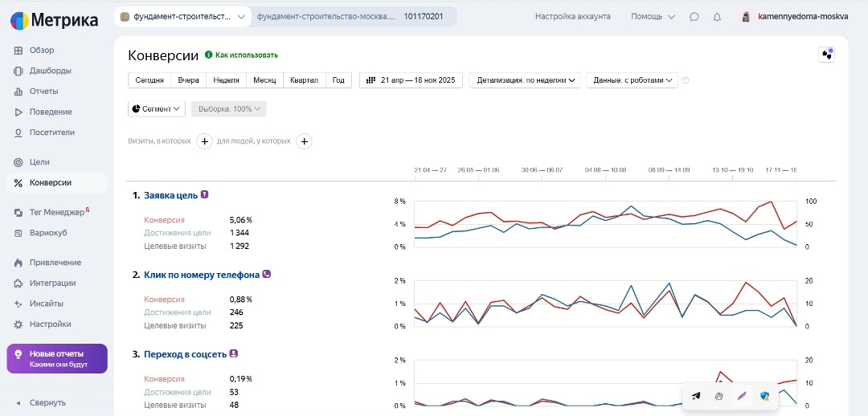Expand the 'Сегмент' dropdown

point(157,108)
